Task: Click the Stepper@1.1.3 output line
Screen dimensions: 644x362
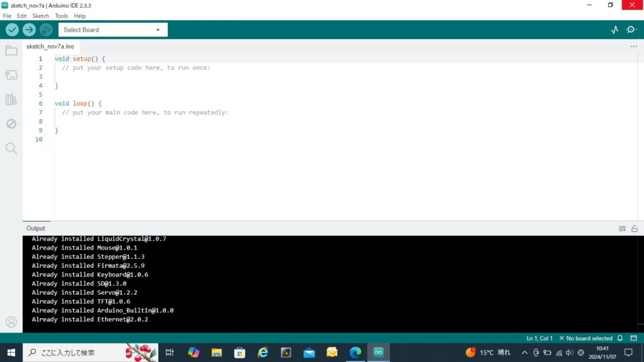Action: click(88, 257)
